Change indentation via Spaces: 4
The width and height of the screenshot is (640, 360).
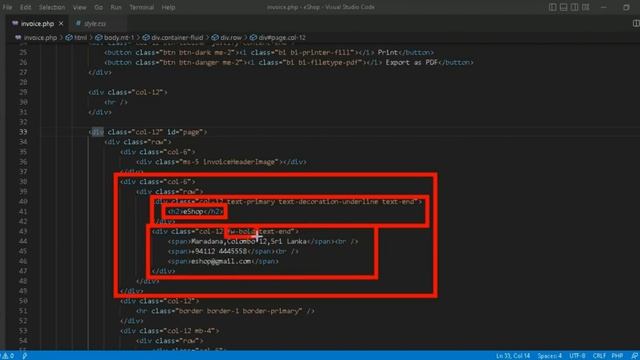549,356
